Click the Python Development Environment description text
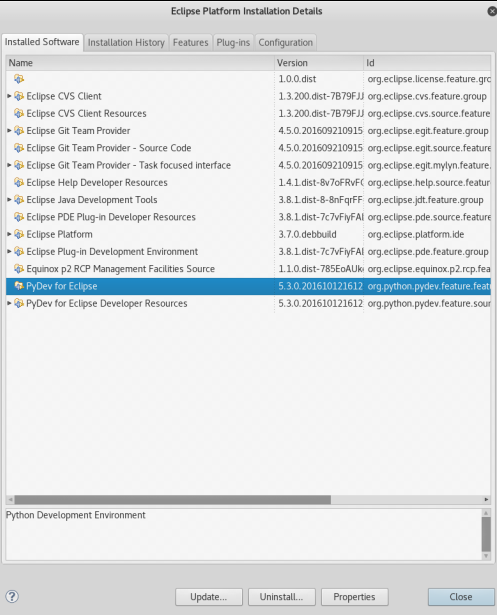Viewport: 497px width, 615px height. (x=76, y=515)
